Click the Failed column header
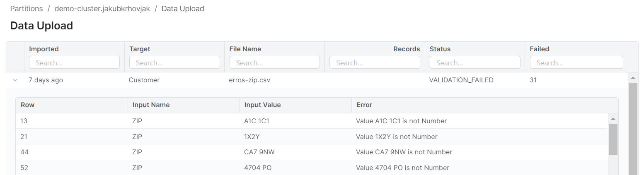This screenshot has height=175, width=644. 540,49
